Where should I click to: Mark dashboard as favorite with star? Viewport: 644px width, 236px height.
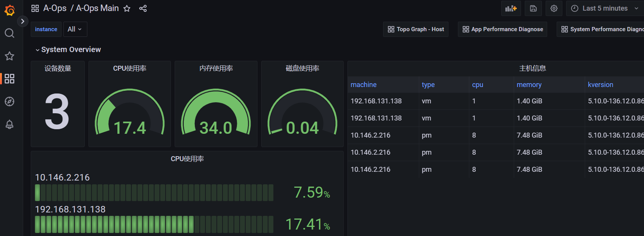click(x=127, y=8)
